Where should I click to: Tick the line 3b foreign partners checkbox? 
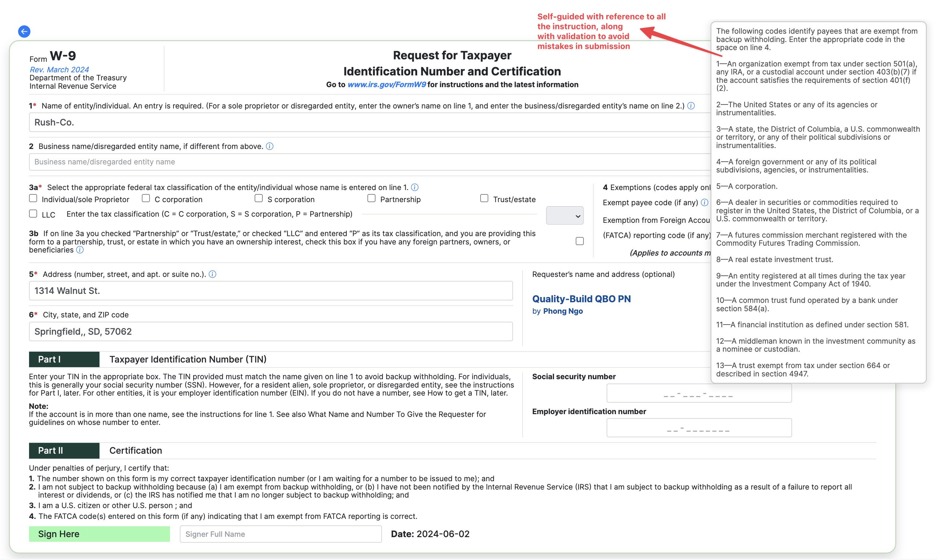tap(580, 241)
